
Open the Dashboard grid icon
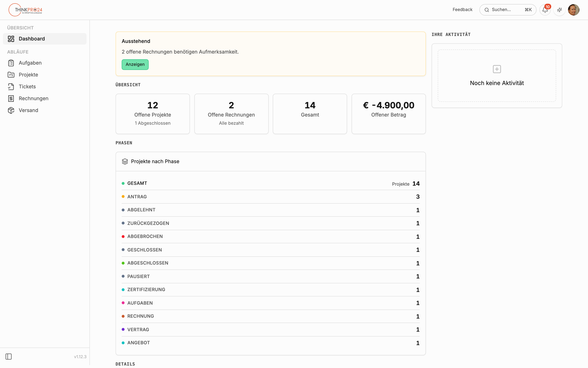click(x=11, y=39)
